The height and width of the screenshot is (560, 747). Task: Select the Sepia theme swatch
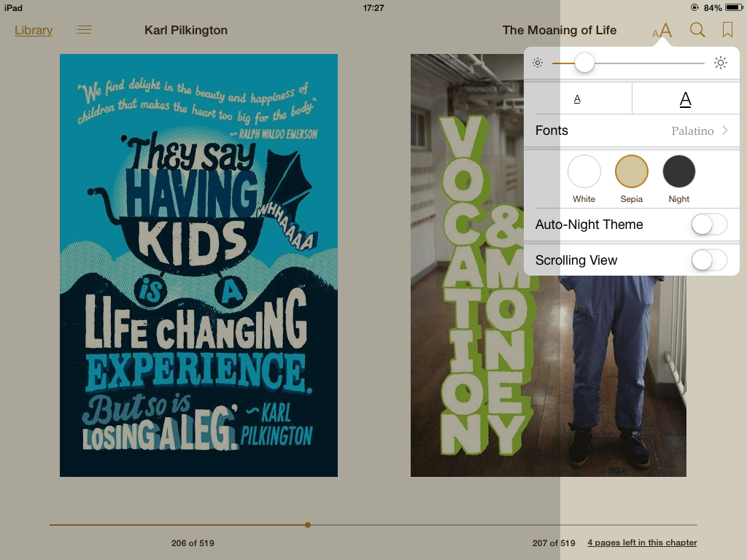tap(631, 171)
